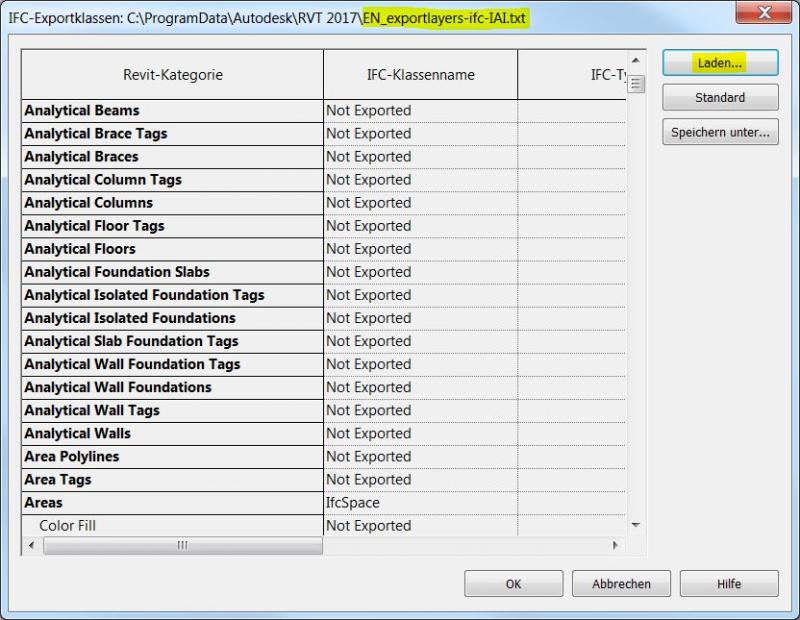
Task: Click the Not Exported cell for Area Tags
Action: 420,480
